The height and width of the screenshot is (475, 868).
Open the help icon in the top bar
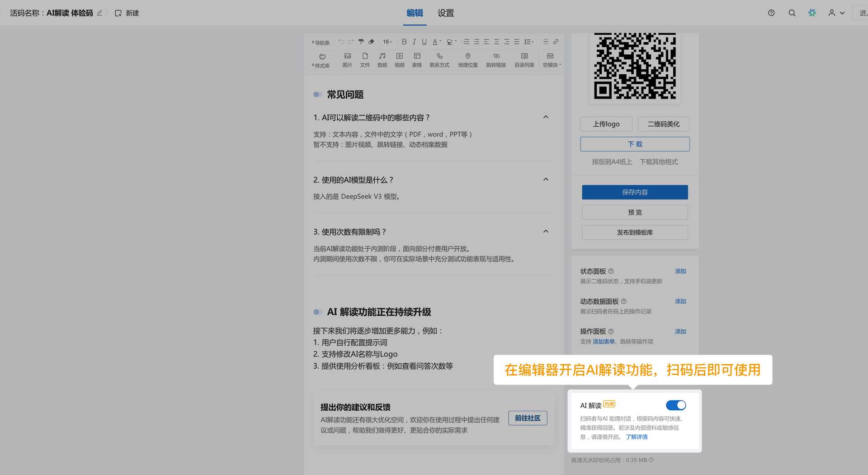point(771,13)
